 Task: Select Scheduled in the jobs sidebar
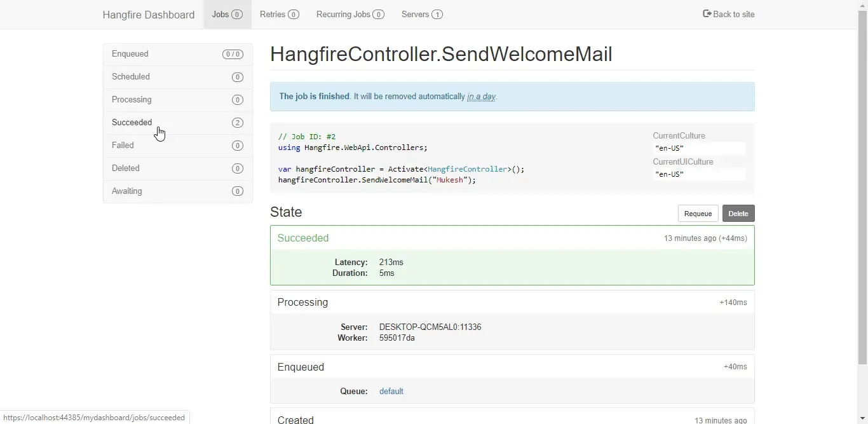click(130, 77)
